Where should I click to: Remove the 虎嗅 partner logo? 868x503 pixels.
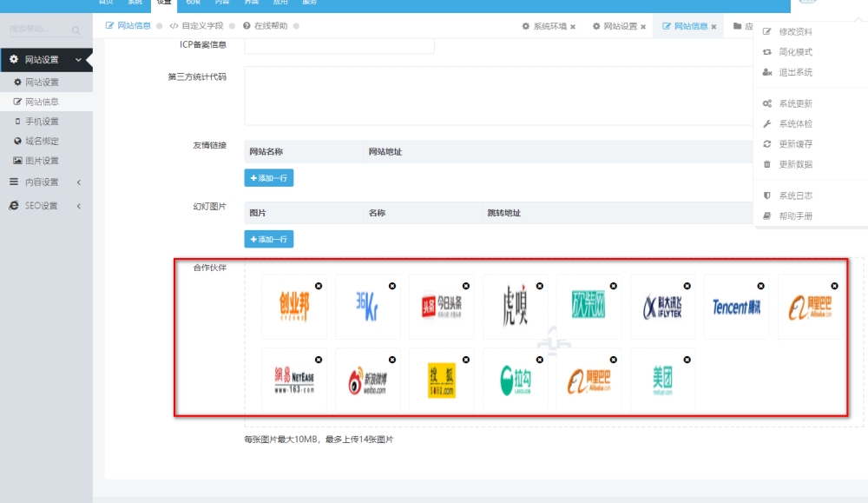(x=540, y=286)
